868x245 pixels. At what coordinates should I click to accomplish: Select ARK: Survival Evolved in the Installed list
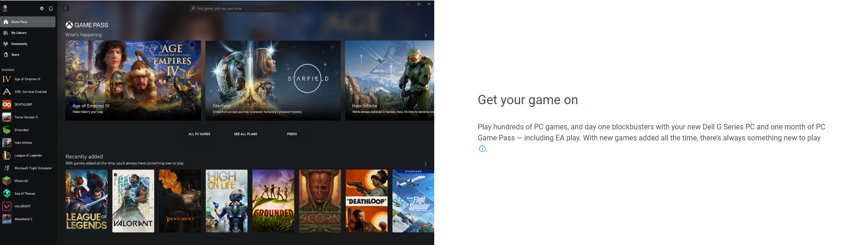click(x=28, y=92)
